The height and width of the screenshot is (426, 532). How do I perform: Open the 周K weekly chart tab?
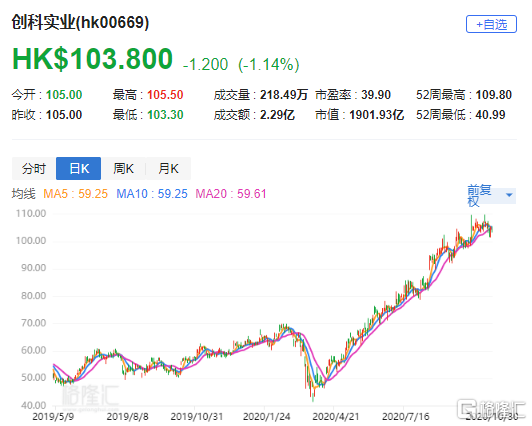(124, 168)
